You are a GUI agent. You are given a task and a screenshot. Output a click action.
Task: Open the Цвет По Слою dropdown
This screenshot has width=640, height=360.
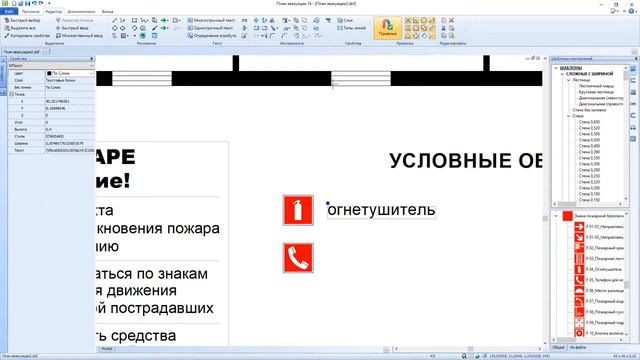tap(91, 73)
